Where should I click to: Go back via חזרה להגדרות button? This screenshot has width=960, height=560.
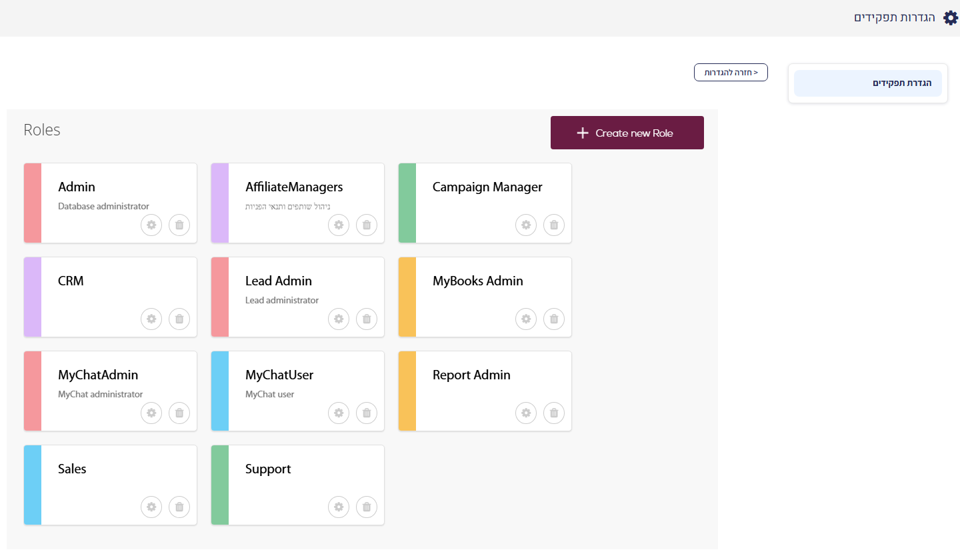[x=731, y=73]
